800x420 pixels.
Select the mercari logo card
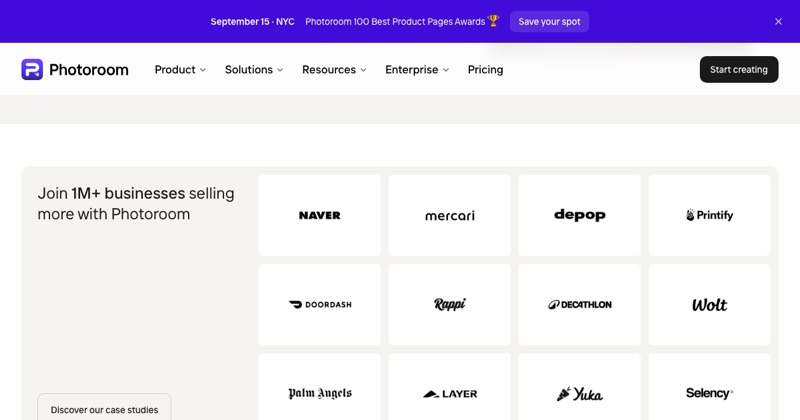pos(449,215)
